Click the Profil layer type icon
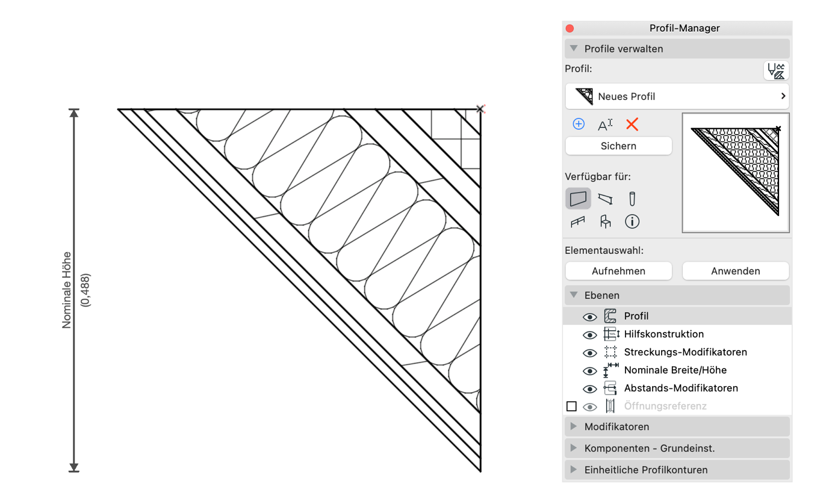This screenshot has height=504, width=835. 610,316
